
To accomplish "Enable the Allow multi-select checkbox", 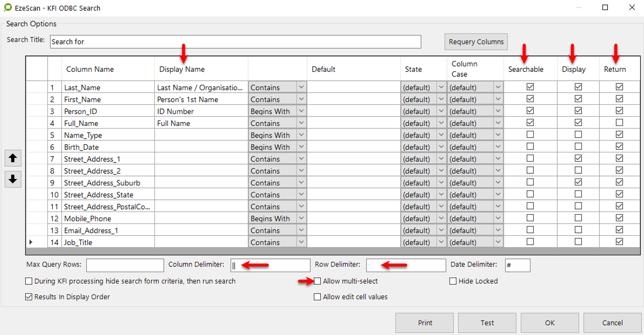I will click(318, 281).
